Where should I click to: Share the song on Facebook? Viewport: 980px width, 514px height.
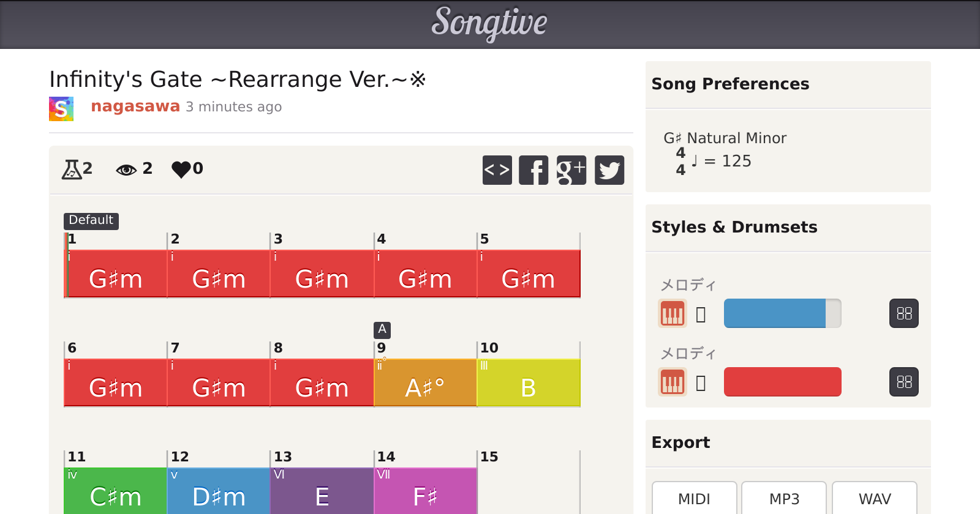tap(533, 170)
